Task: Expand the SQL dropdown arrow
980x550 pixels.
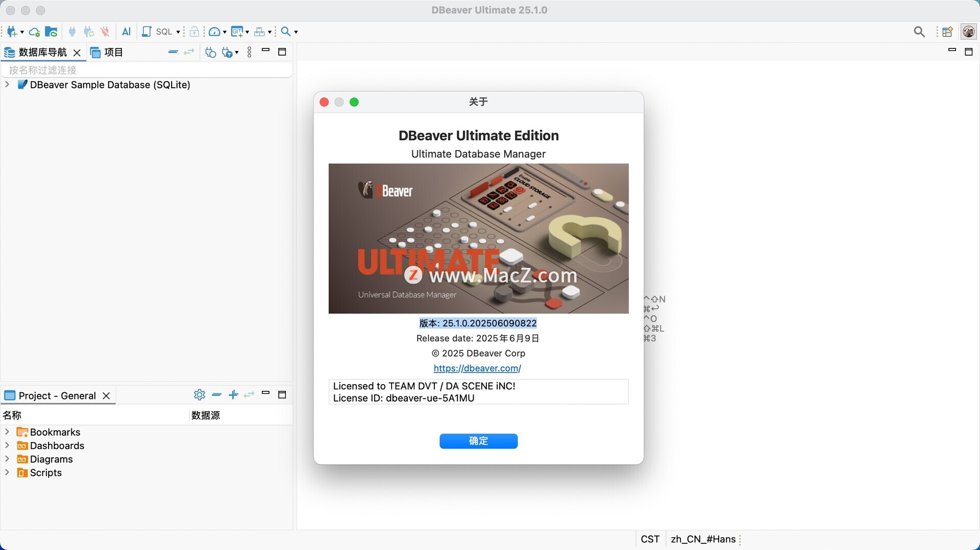Action: [x=178, y=32]
